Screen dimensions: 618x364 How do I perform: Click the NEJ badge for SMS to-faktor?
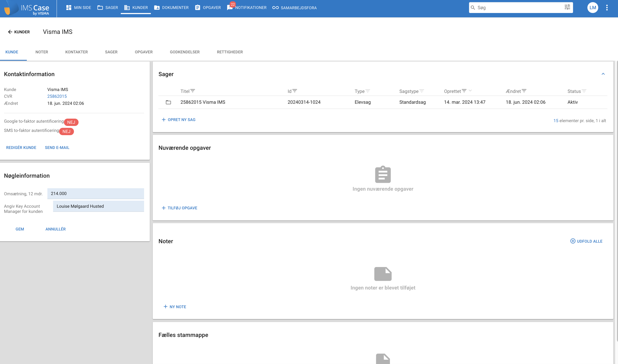(x=66, y=131)
